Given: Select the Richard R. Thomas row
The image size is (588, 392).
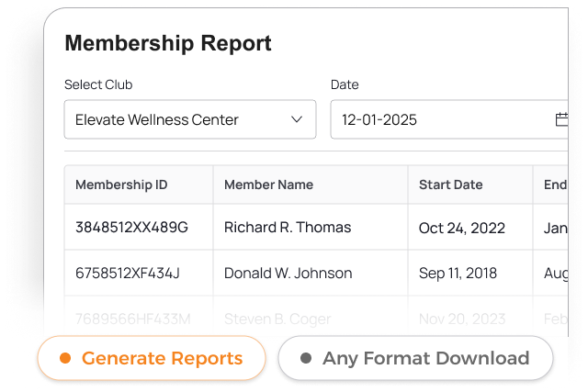Looking at the screenshot, I should pos(288,227).
